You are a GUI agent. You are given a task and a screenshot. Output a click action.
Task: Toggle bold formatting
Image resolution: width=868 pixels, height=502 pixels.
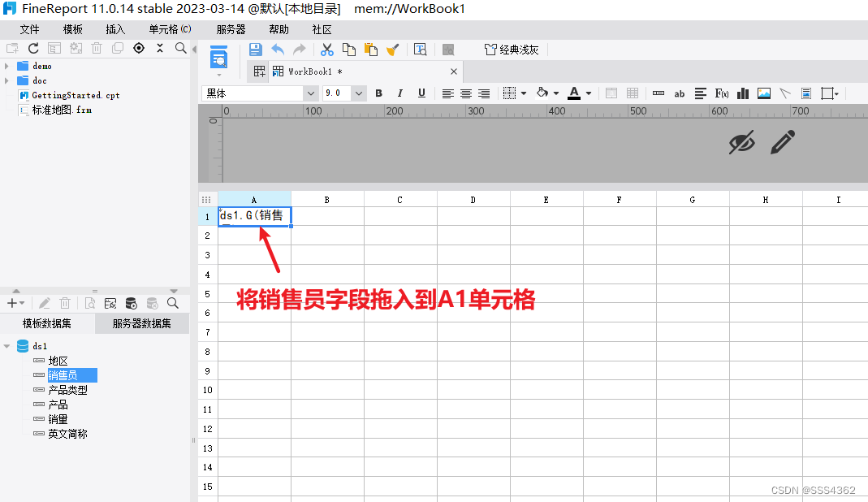(x=378, y=93)
